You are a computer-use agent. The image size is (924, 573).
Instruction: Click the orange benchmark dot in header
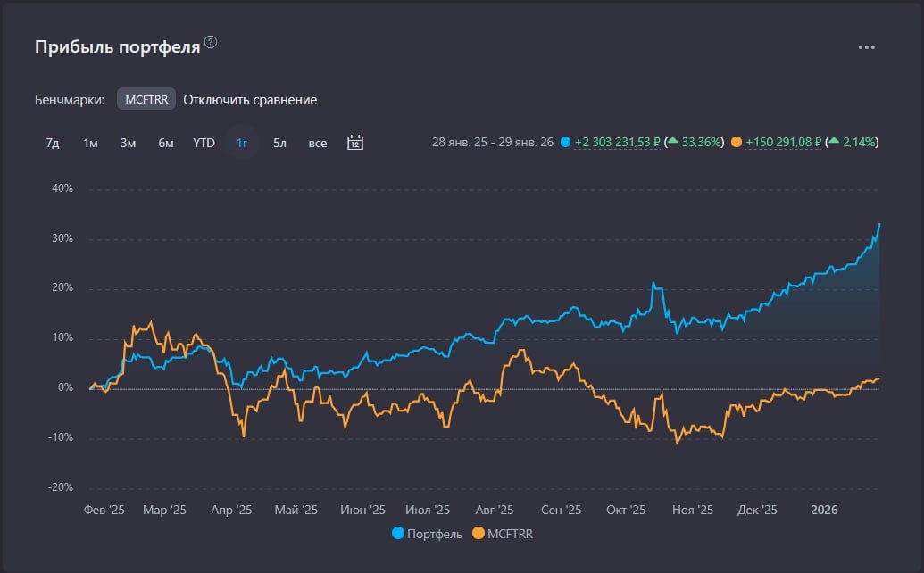[737, 142]
